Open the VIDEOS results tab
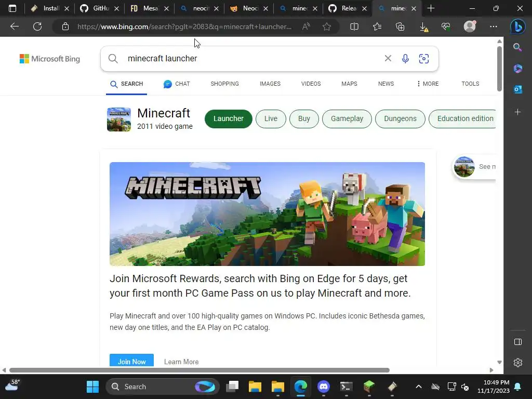 (311, 84)
